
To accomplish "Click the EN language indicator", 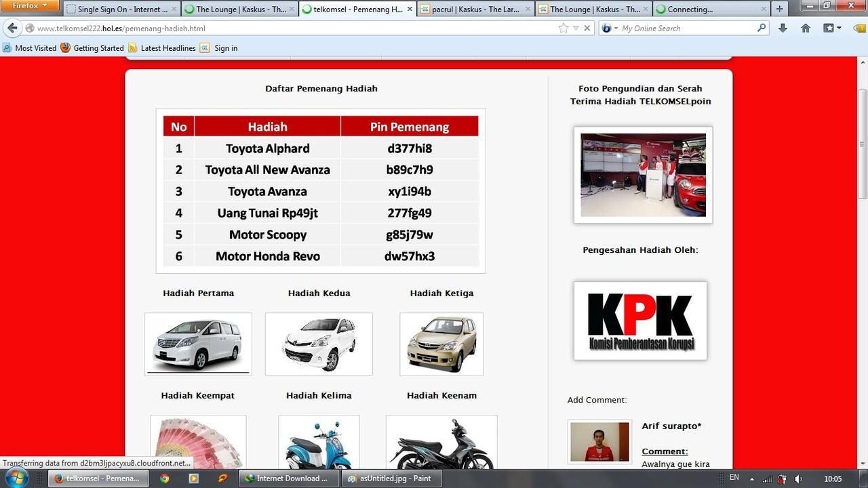I will pyautogui.click(x=734, y=478).
